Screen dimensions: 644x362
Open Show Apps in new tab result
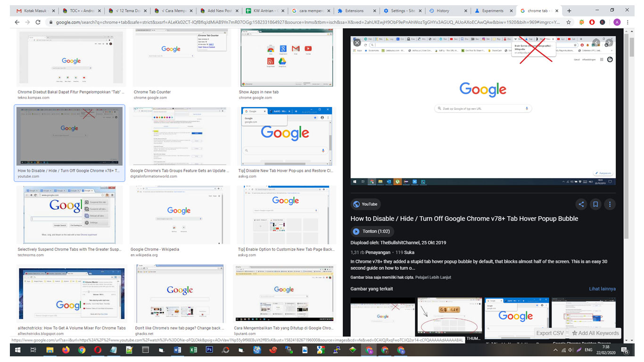[288, 58]
